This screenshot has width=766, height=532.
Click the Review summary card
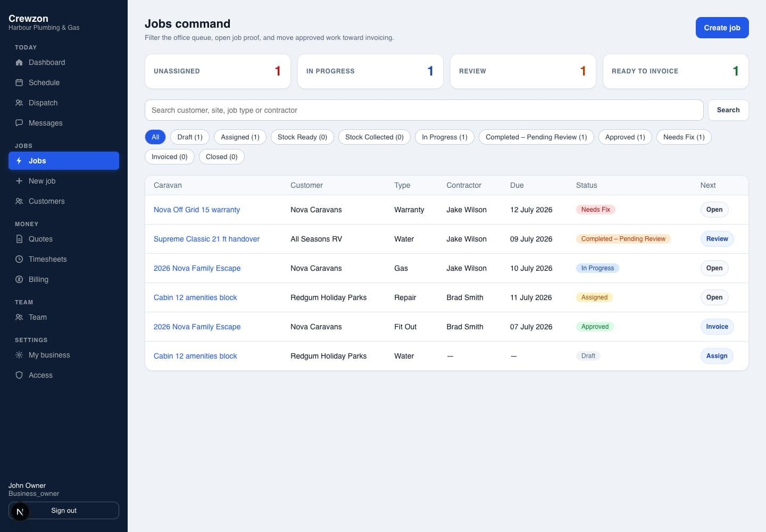pos(523,71)
